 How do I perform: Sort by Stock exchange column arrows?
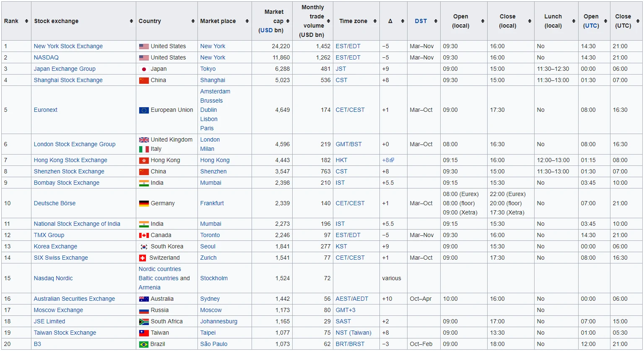pos(131,21)
